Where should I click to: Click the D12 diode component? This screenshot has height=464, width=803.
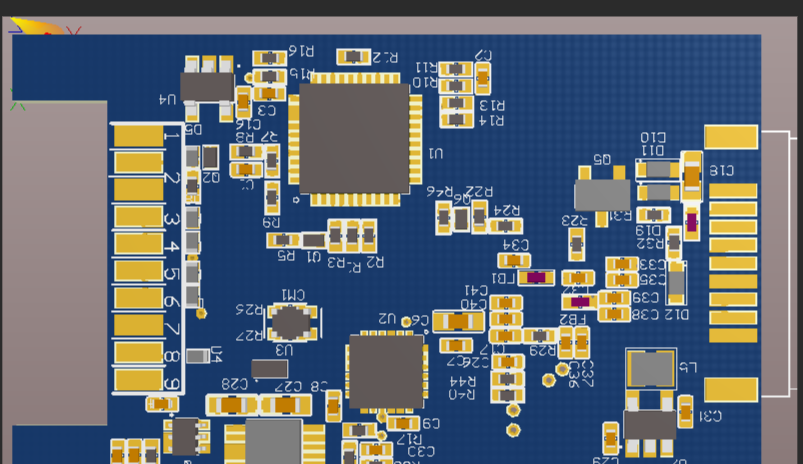677,284
